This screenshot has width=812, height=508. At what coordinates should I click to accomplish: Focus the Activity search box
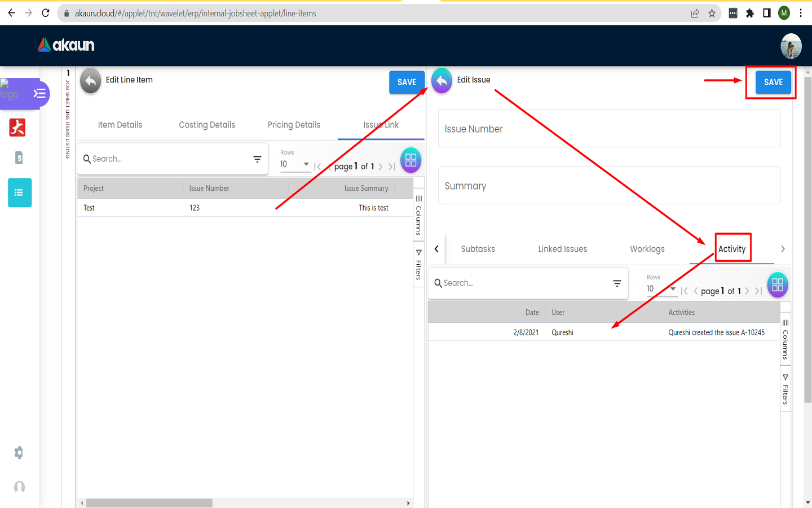(524, 283)
